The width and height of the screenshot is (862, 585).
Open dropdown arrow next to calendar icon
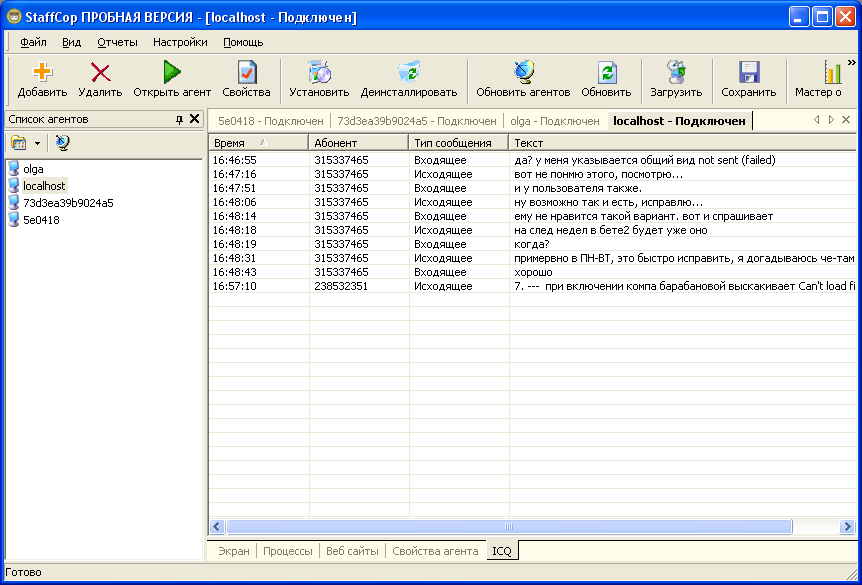[x=37, y=144]
